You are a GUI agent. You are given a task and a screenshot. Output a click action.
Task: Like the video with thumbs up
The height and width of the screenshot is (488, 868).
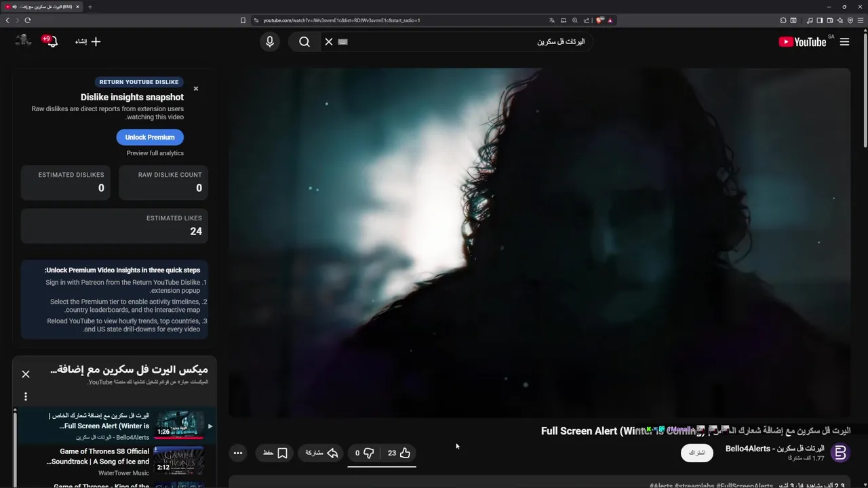(x=399, y=453)
